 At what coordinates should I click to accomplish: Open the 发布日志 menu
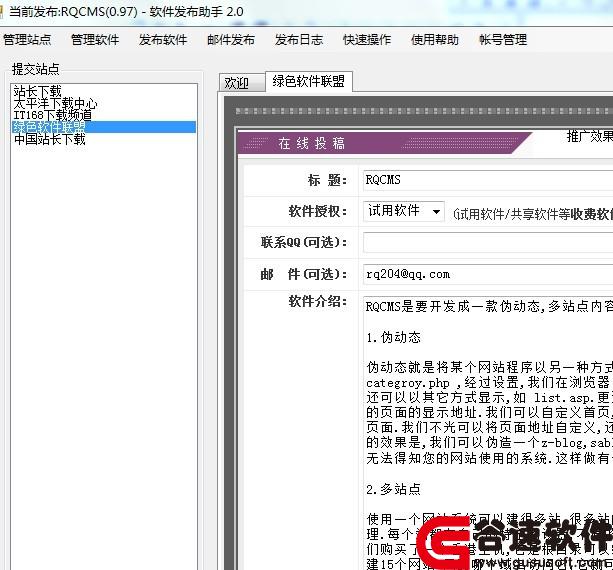(299, 39)
